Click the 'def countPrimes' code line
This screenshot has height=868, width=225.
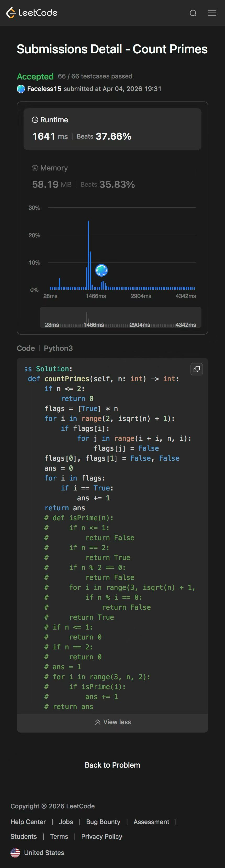[x=103, y=379]
